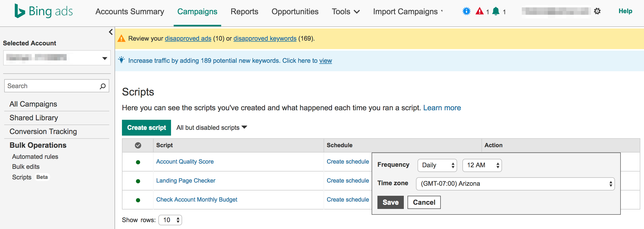This screenshot has width=644, height=229.
Task: Click Account Quality Score status dot
Action: point(138,162)
